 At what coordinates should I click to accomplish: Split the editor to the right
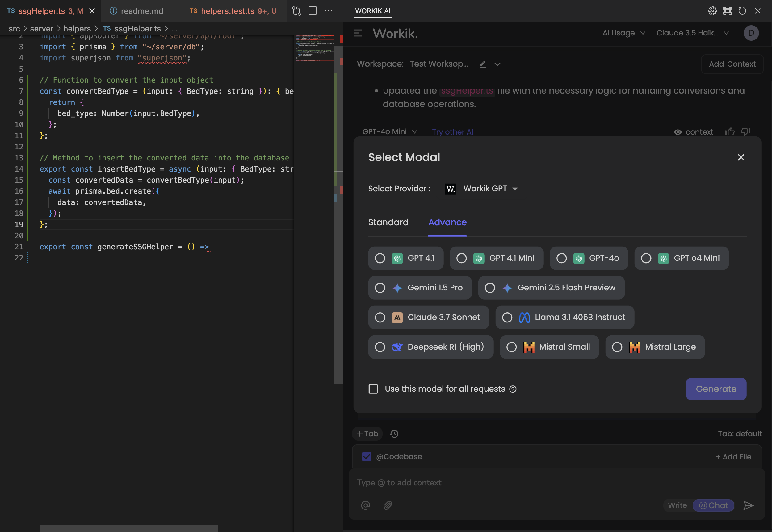pos(313,11)
